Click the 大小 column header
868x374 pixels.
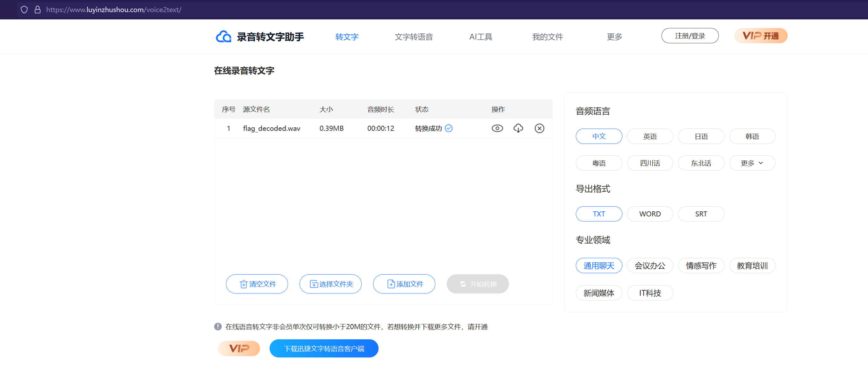coord(326,109)
